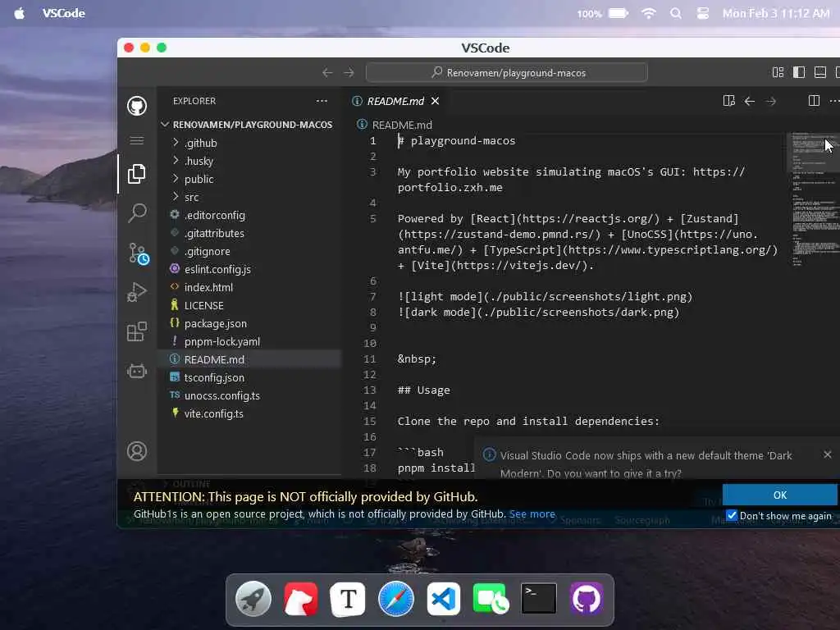Open Launchpad rocket in the Dock
Screen dimensions: 840x630
253,599
